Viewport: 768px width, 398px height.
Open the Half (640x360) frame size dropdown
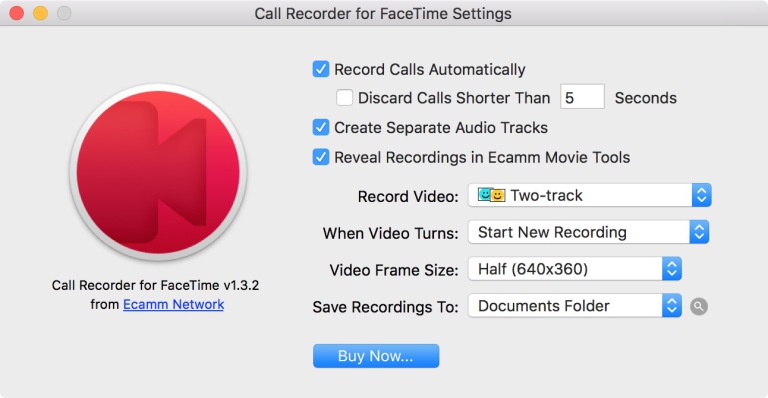(x=575, y=269)
